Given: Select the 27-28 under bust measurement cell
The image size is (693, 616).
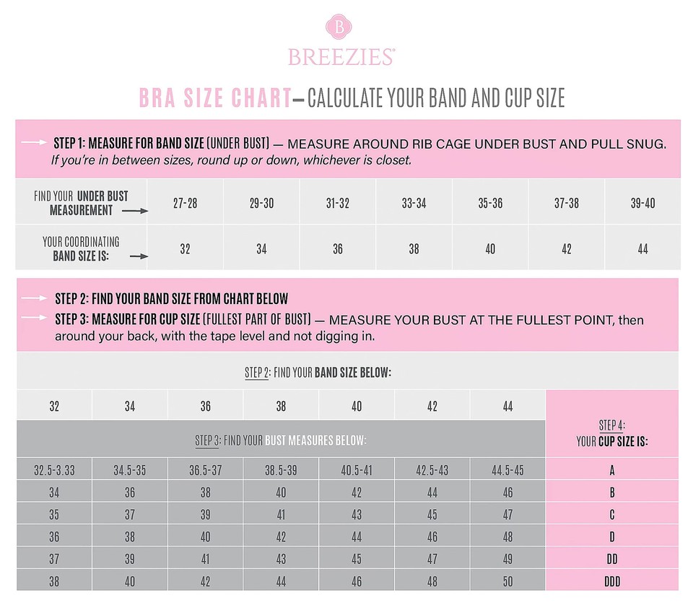Looking at the screenshot, I should tap(185, 203).
